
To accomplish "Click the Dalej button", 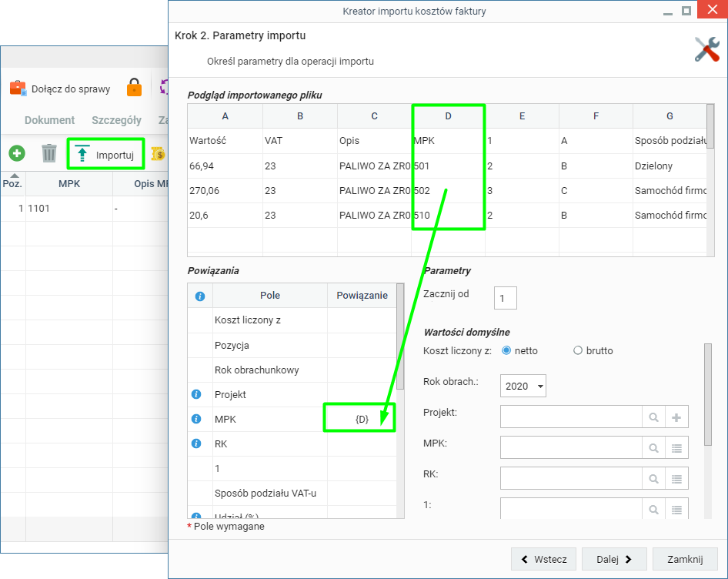I will tap(614, 559).
